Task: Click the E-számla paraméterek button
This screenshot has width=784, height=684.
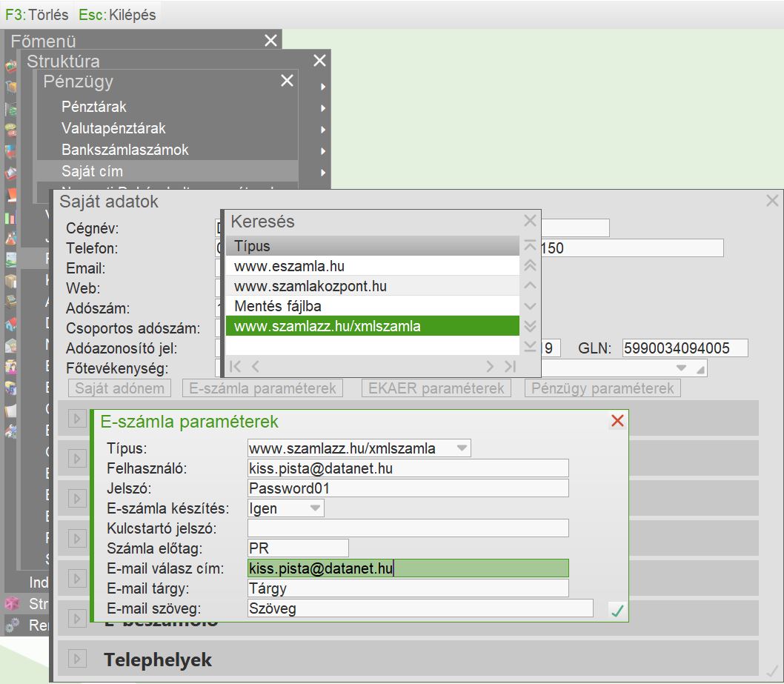Action: click(x=262, y=388)
